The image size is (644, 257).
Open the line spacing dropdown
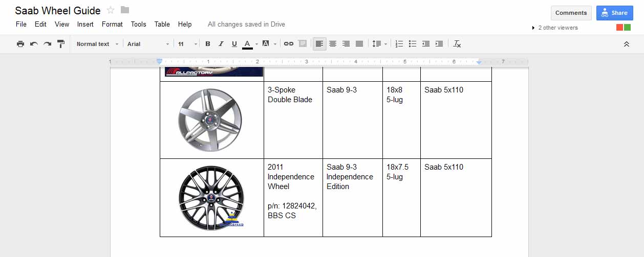[x=379, y=44]
